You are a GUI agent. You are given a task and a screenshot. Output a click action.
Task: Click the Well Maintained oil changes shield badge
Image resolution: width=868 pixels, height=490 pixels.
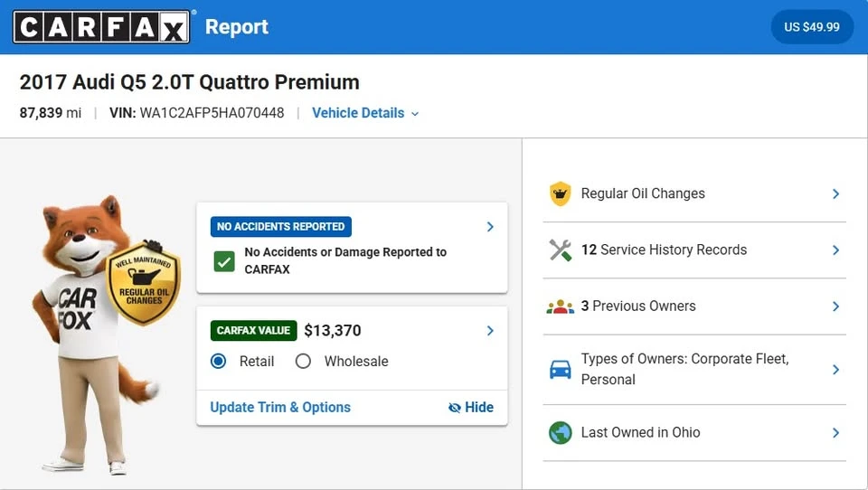[x=144, y=284]
